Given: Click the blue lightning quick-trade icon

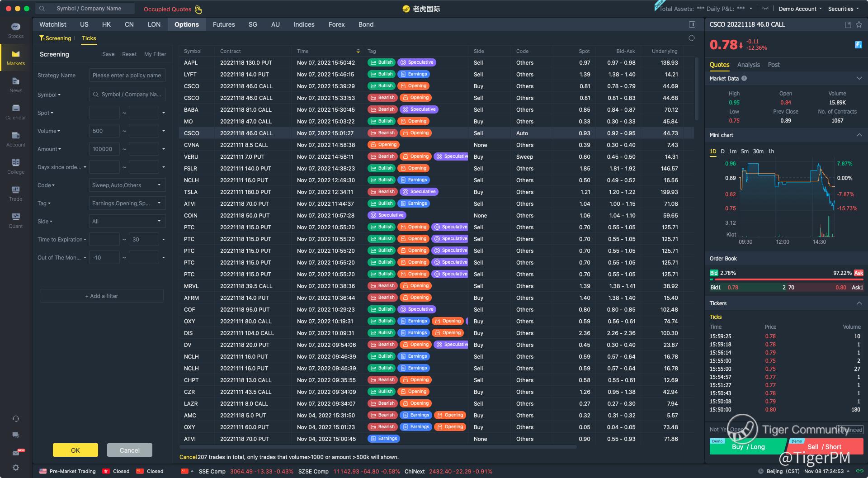Looking at the screenshot, I should [858, 45].
